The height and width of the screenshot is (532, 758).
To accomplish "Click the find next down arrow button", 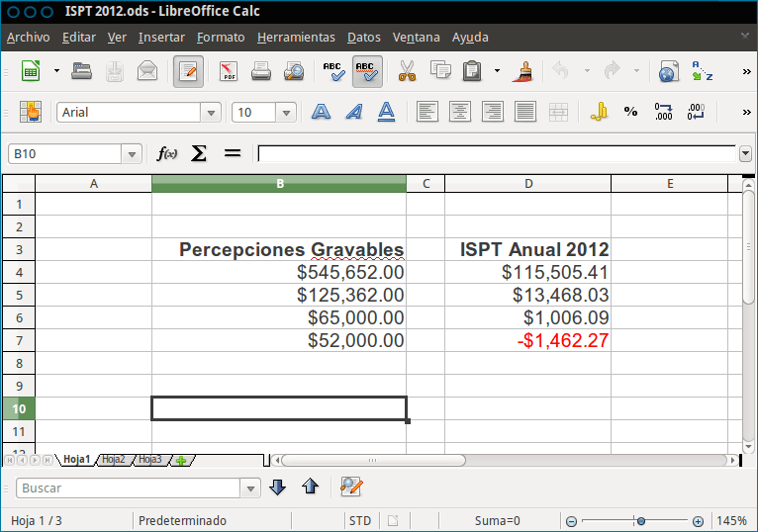I will coord(277,487).
